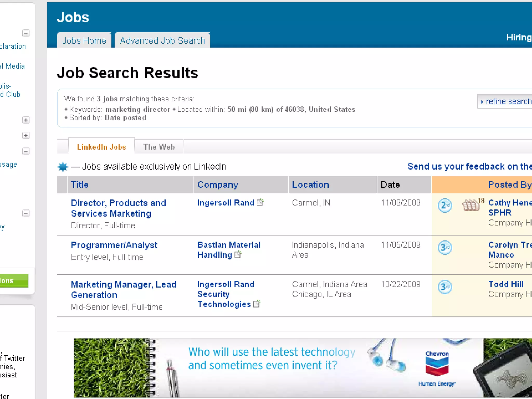Click the blue starburst LinkedIn exclusive icon

click(63, 167)
